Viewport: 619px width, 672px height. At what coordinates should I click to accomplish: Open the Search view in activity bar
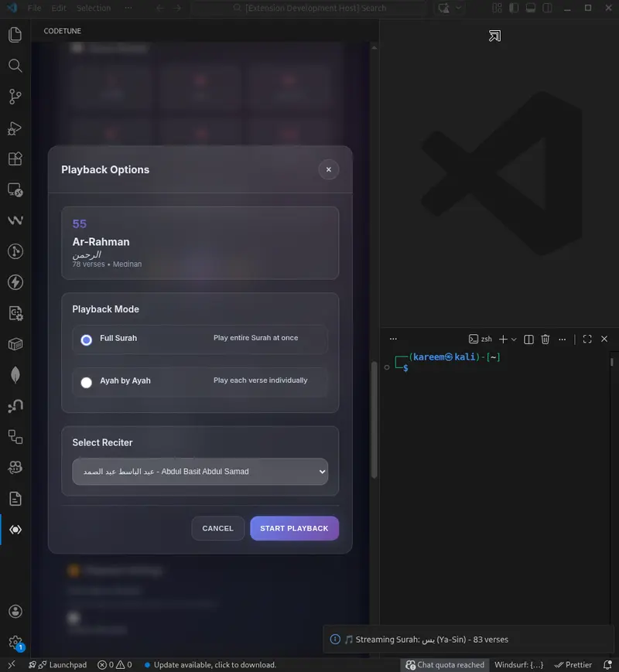point(15,66)
